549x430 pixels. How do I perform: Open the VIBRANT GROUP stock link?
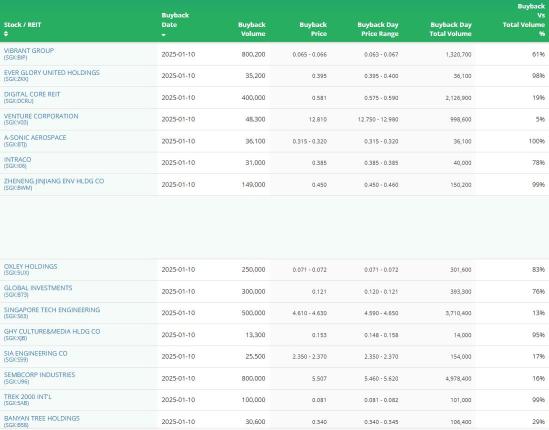[x=29, y=51]
